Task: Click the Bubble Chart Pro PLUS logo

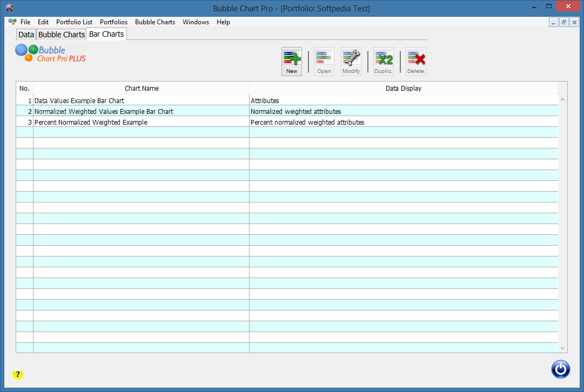Action: (x=51, y=53)
